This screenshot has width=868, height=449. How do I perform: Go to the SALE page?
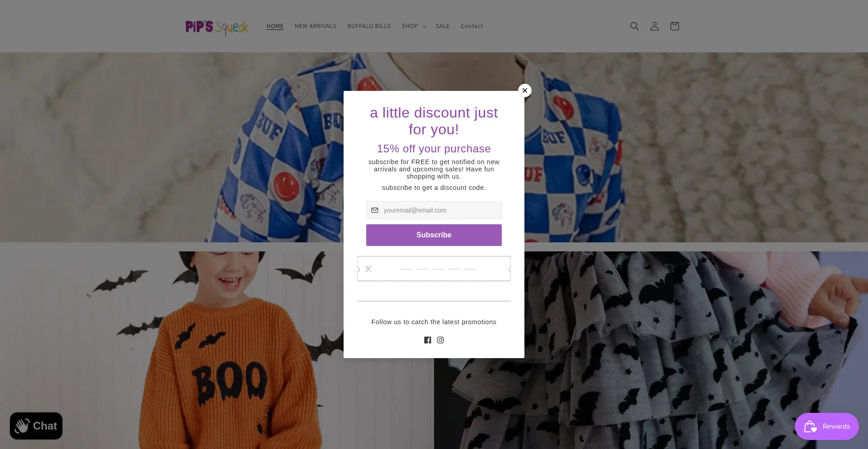pyautogui.click(x=442, y=26)
